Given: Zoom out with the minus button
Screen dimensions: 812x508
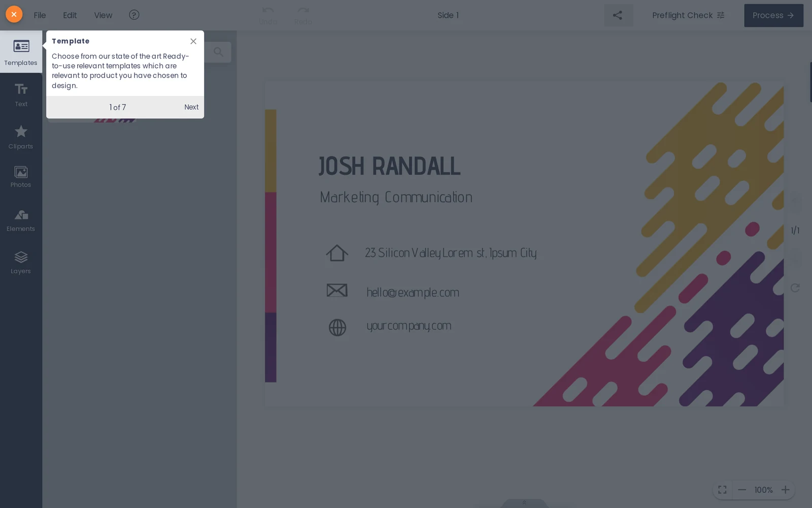Looking at the screenshot, I should [x=742, y=490].
